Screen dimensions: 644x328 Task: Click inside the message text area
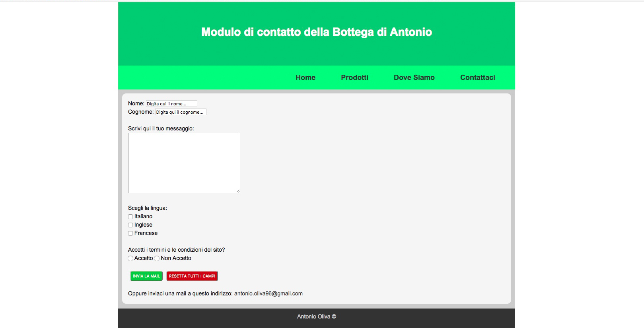click(184, 163)
